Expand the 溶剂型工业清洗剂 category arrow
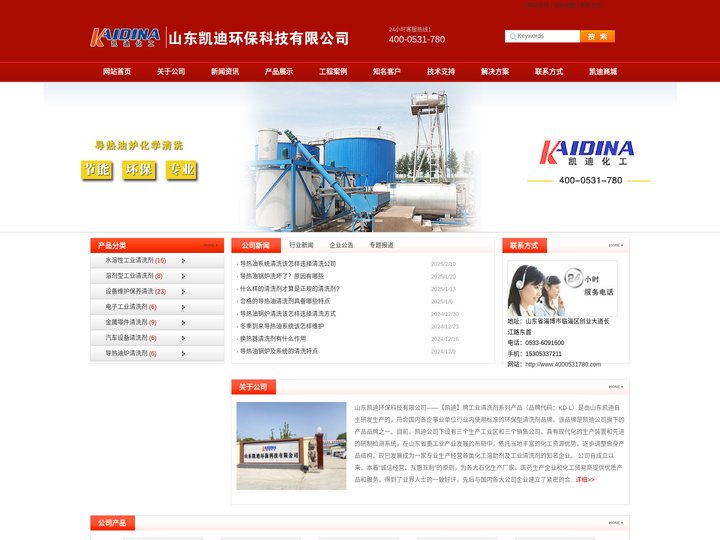The height and width of the screenshot is (540, 720). tap(183, 276)
